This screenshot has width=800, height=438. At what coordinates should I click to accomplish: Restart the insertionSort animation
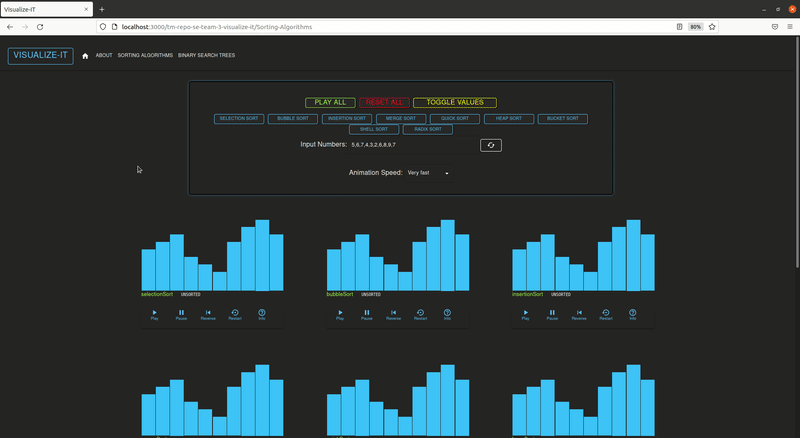click(606, 314)
